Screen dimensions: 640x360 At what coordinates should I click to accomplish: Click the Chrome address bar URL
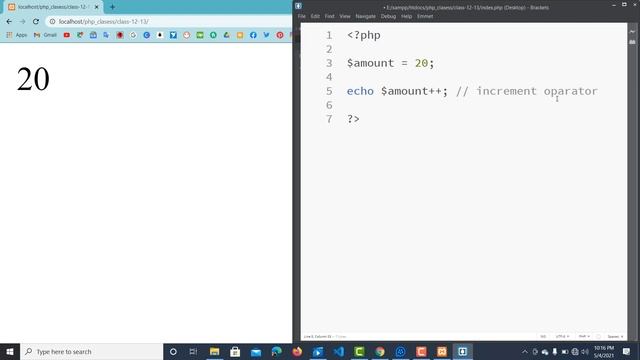click(104, 21)
